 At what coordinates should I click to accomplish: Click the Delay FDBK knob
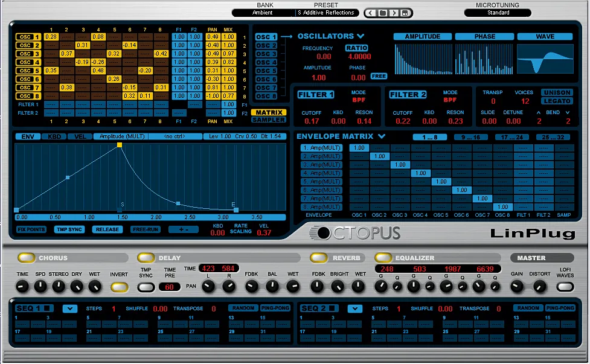pyautogui.click(x=251, y=287)
